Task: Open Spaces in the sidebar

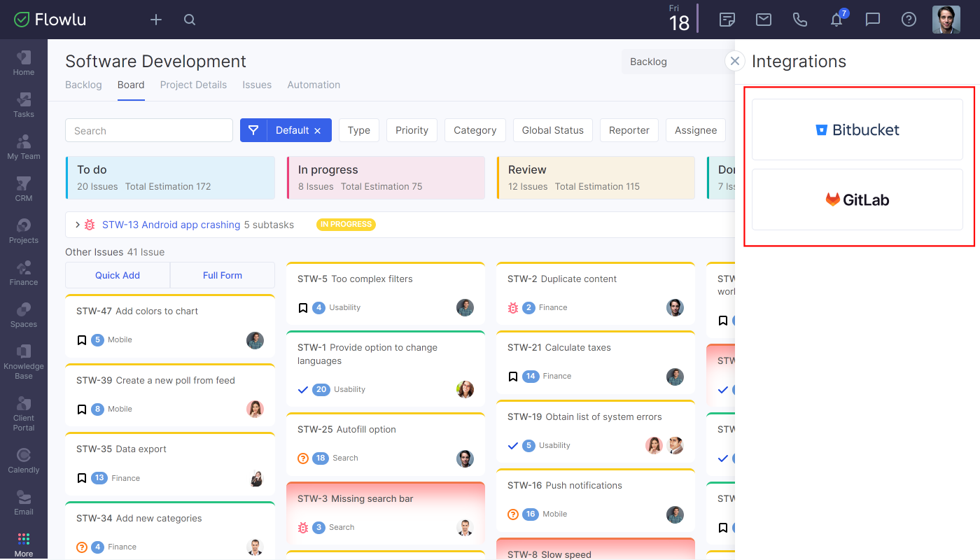Action: pyautogui.click(x=23, y=315)
